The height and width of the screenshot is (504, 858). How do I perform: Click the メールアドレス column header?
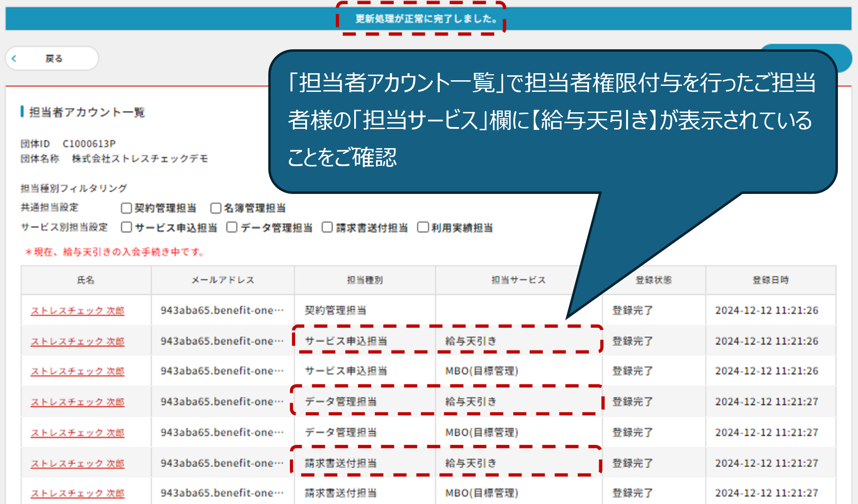click(x=223, y=280)
